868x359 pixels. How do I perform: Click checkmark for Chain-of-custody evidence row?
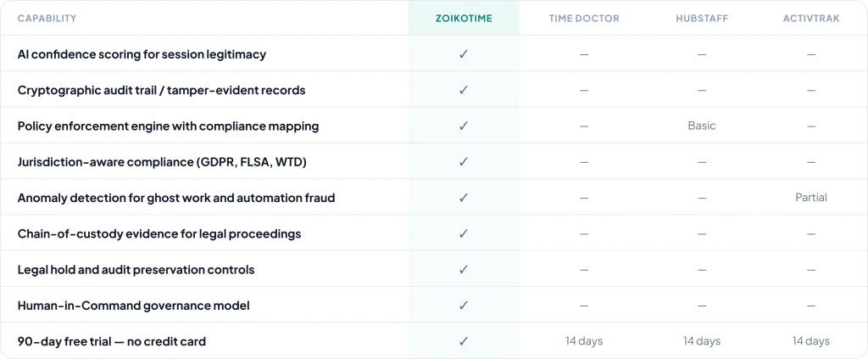pos(463,233)
